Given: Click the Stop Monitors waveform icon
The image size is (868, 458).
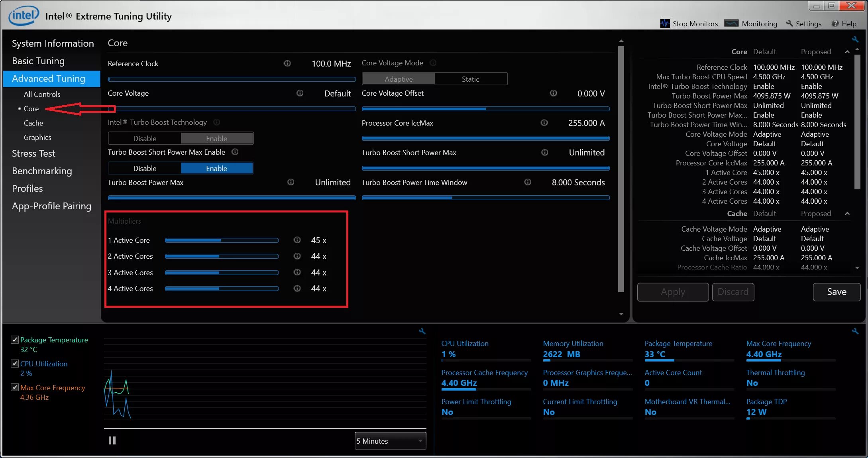Looking at the screenshot, I should pos(665,24).
